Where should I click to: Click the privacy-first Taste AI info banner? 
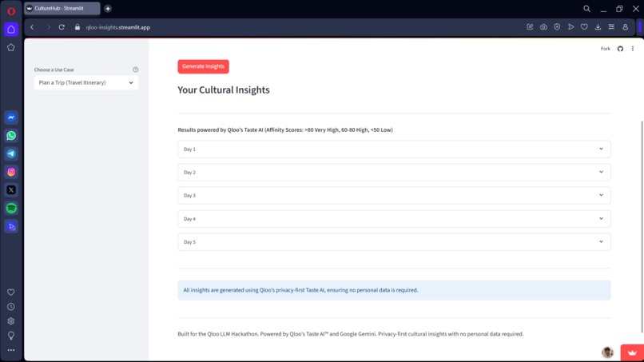tap(394, 290)
